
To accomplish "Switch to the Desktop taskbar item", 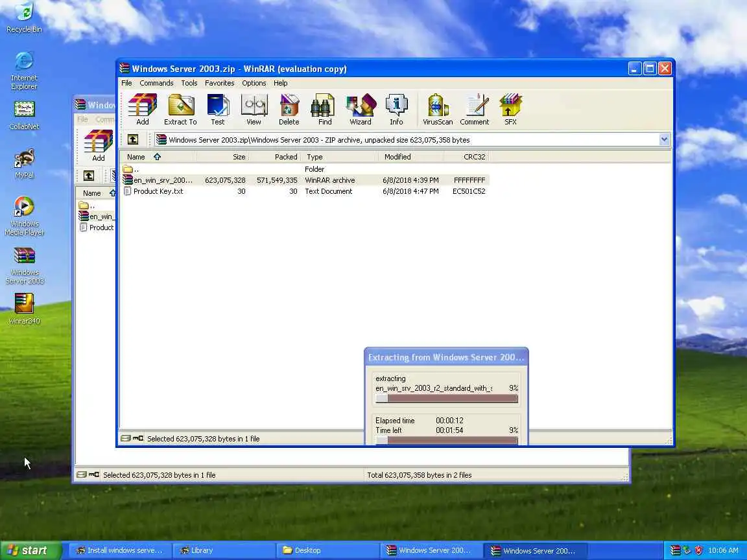I will 327,550.
